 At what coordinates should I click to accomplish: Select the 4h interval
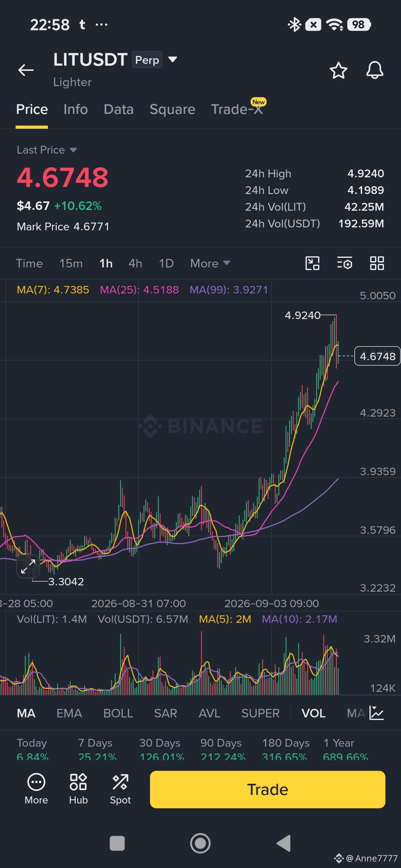(135, 263)
